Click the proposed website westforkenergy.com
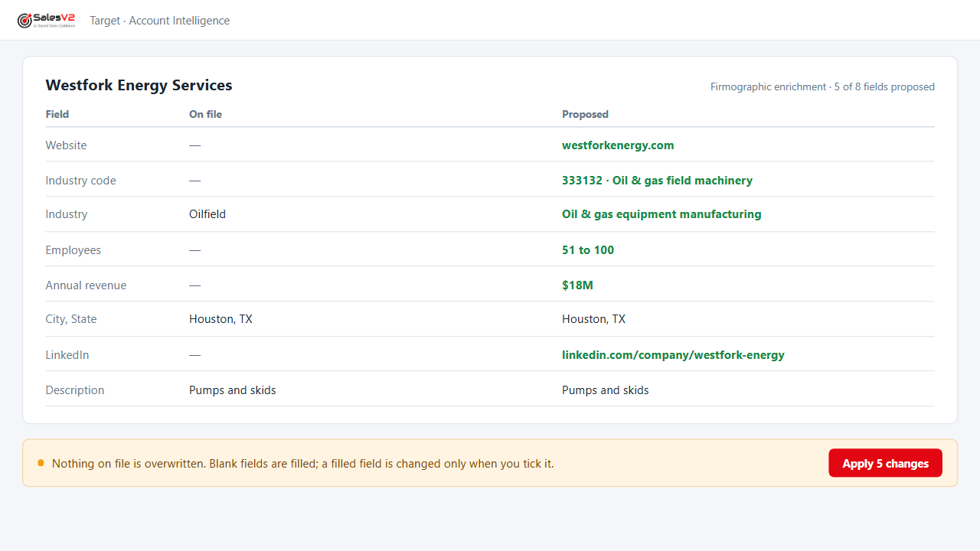Image resolution: width=980 pixels, height=551 pixels. click(618, 145)
